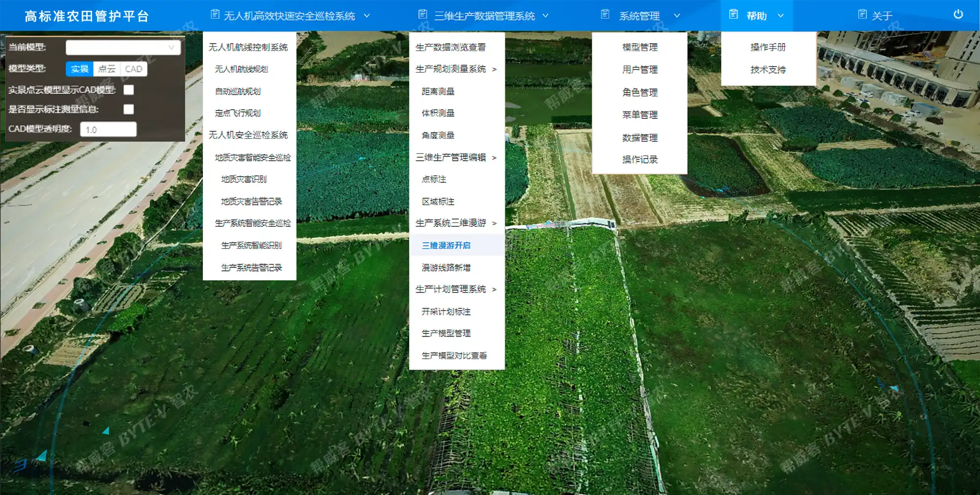The width and height of the screenshot is (980, 495).
Task: Open 生产模型管理
Action: pos(446,333)
